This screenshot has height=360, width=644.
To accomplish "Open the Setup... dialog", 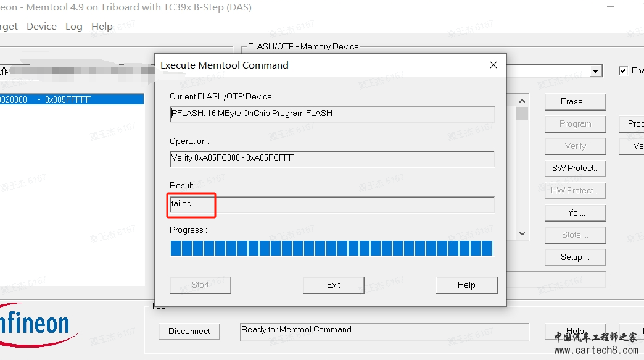I will pyautogui.click(x=575, y=257).
